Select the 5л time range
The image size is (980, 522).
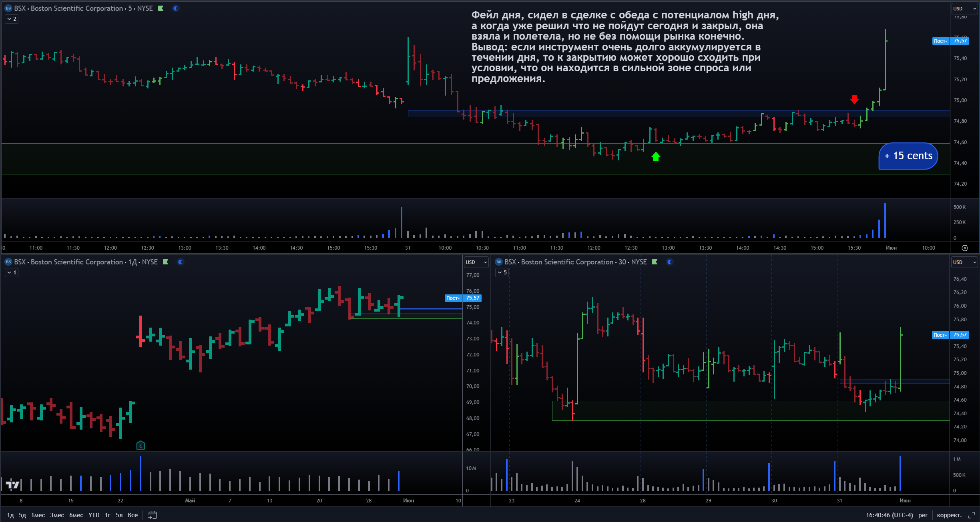119,515
